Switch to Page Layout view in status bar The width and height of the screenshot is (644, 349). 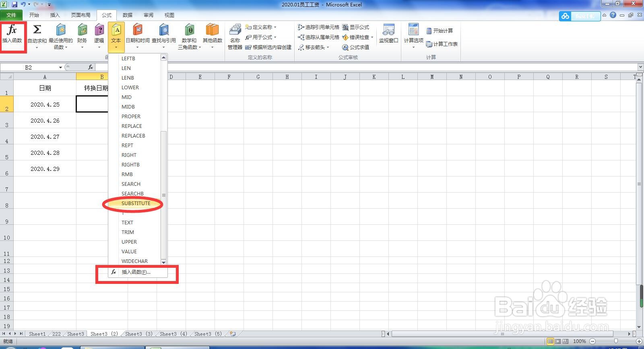[x=558, y=341]
